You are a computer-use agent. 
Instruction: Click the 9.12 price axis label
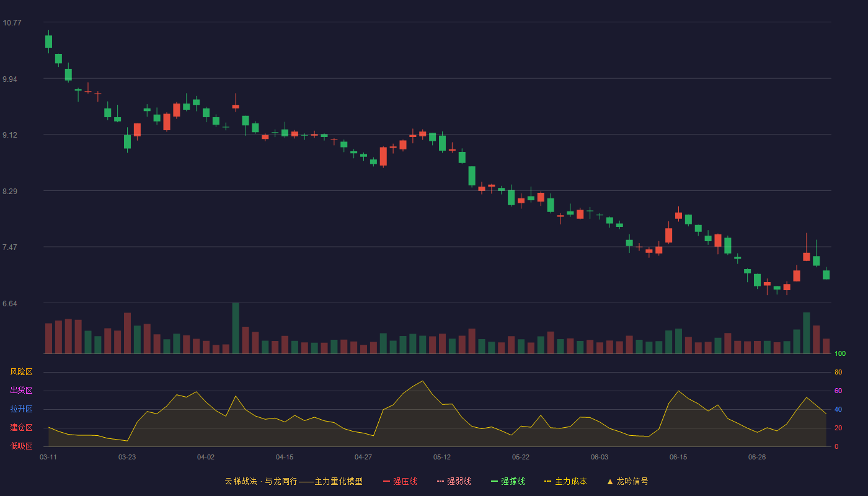point(11,135)
